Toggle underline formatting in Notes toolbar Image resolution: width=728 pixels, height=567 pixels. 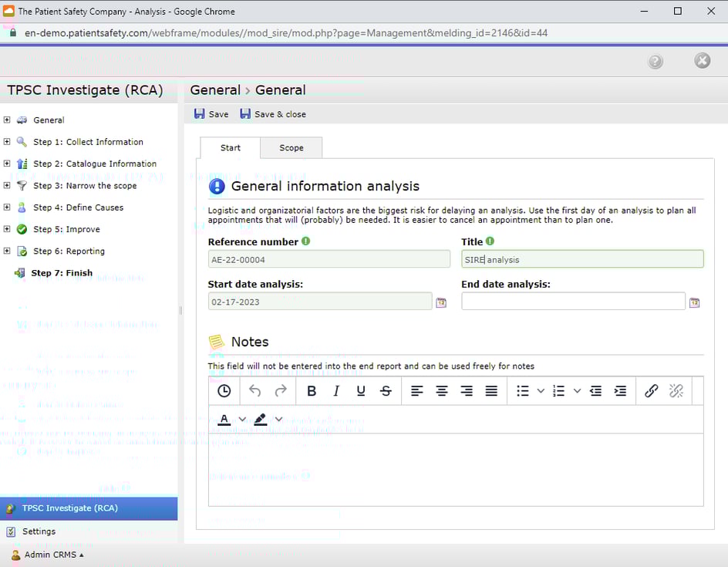coord(361,391)
